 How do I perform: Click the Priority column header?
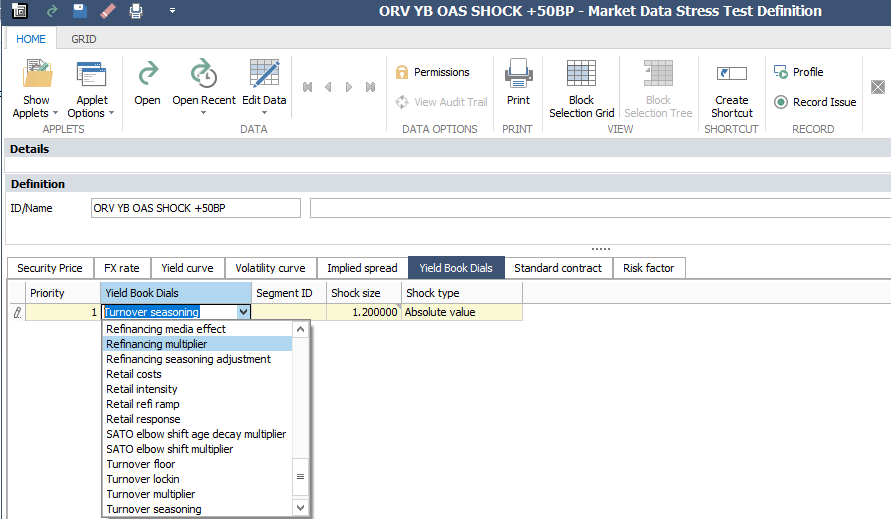63,293
